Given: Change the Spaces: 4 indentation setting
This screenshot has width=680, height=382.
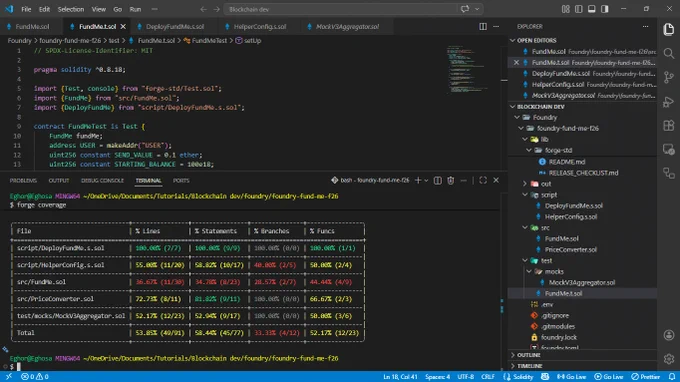Looking at the screenshot, I should click(437, 377).
